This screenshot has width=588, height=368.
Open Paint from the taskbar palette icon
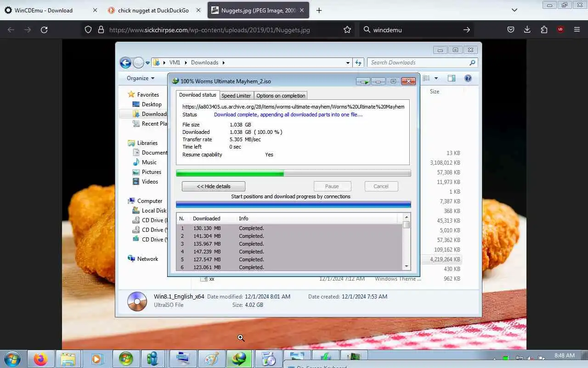211,359
